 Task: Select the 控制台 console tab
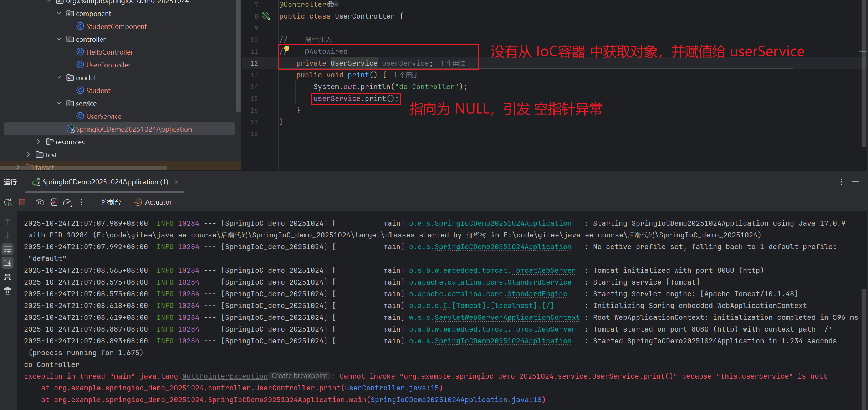111,202
